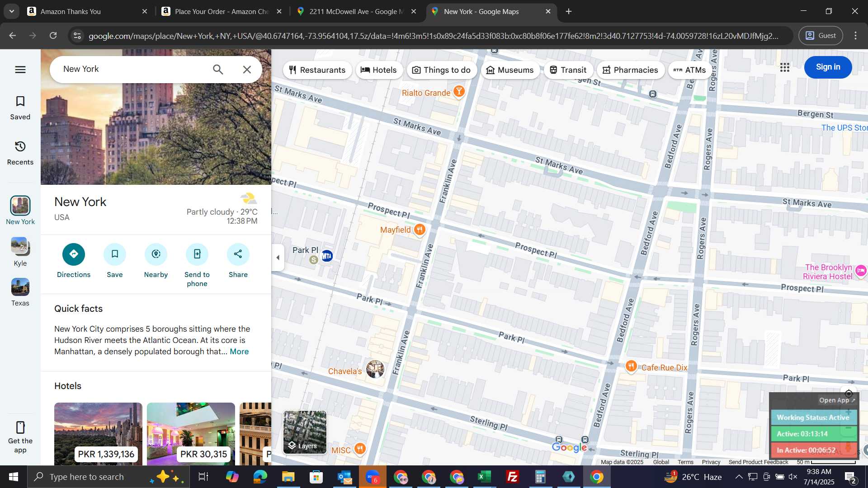Open Chrome three-dot menu
The height and width of the screenshot is (488, 868).
[x=855, y=36]
